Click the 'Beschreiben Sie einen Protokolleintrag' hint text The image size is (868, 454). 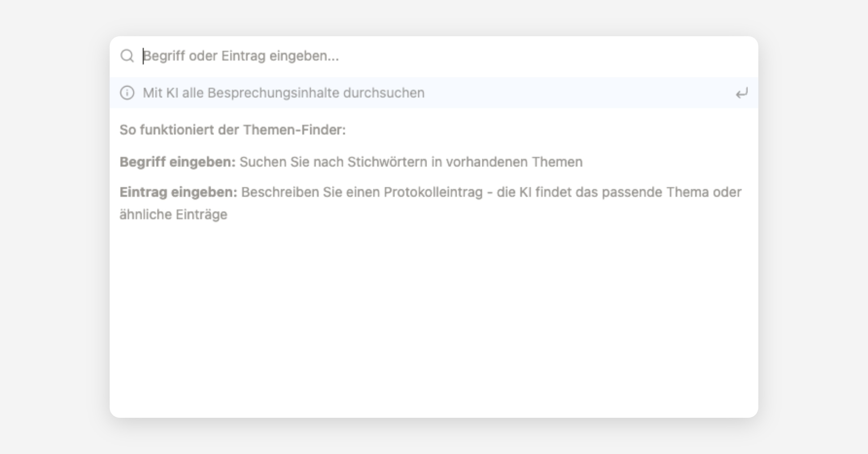coord(362,192)
